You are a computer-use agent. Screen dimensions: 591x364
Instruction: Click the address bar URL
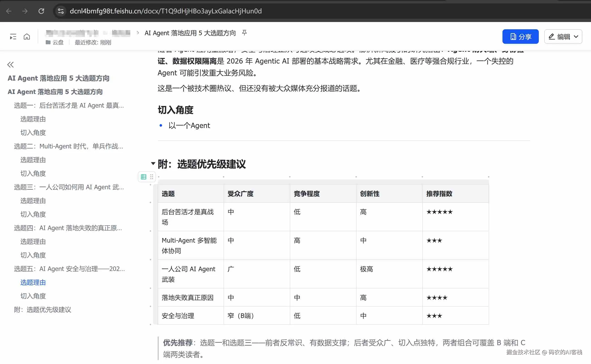166,11
